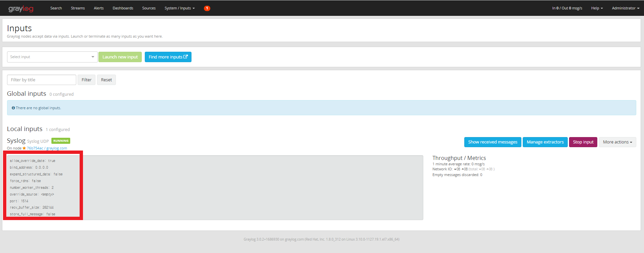The height and width of the screenshot is (253, 644).
Task: Click the RUNNING status badge
Action: coord(61,141)
